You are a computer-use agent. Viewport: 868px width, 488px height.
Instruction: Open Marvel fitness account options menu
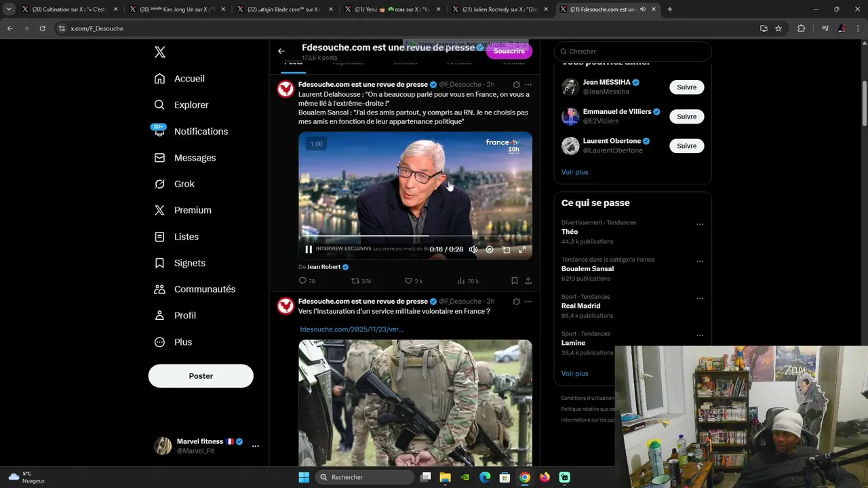click(255, 446)
